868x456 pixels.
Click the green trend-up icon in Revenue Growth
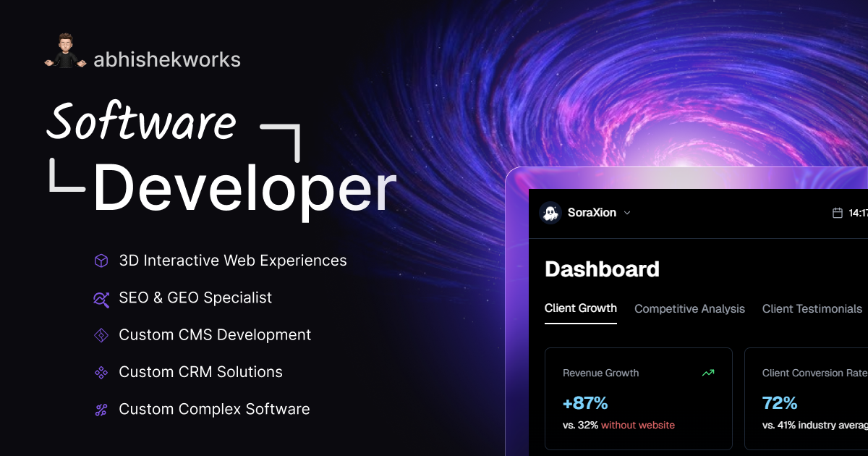(708, 373)
